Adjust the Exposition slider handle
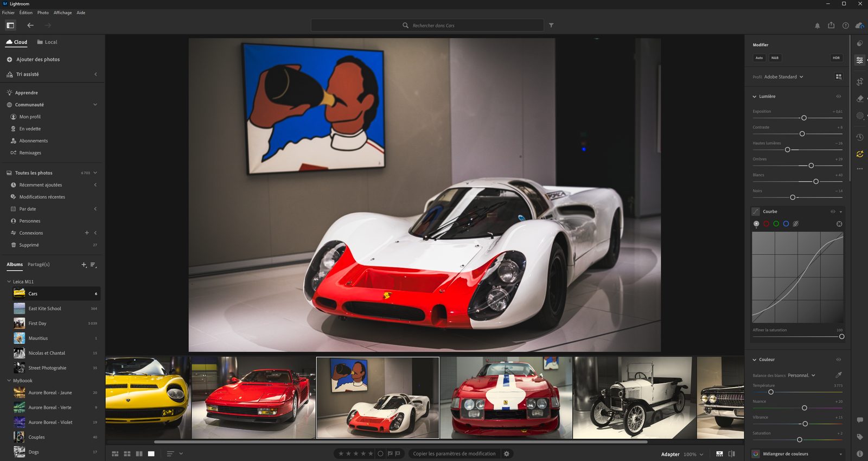This screenshot has width=868, height=461. point(804,118)
